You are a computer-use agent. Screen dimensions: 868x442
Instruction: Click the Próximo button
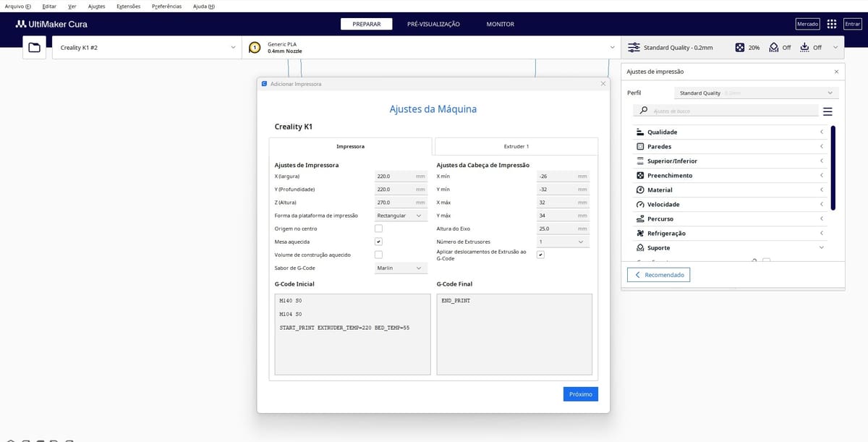coord(581,394)
